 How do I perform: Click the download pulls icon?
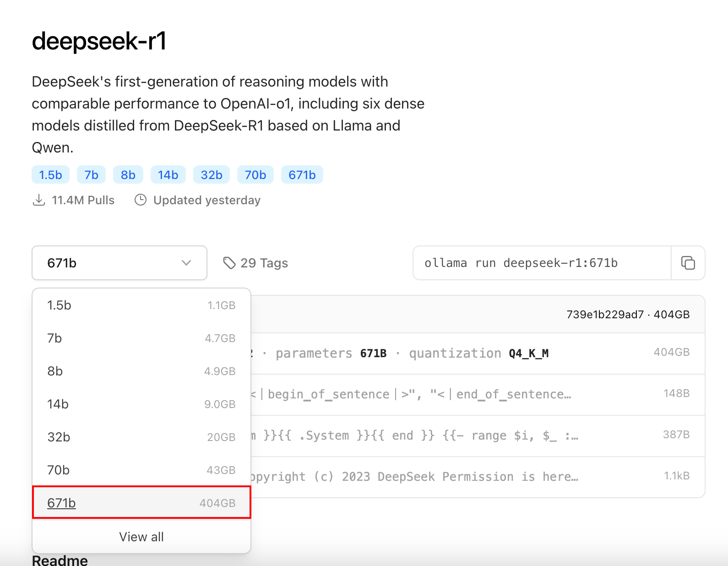39,200
